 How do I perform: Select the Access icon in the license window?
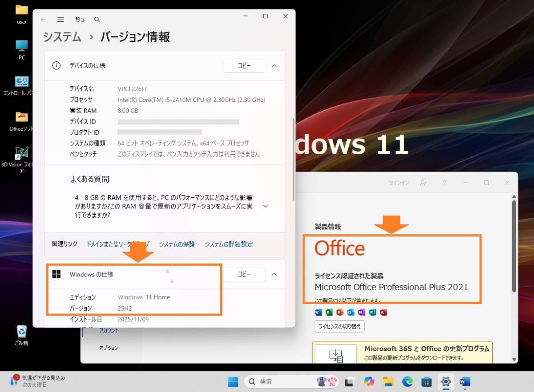coord(384,312)
